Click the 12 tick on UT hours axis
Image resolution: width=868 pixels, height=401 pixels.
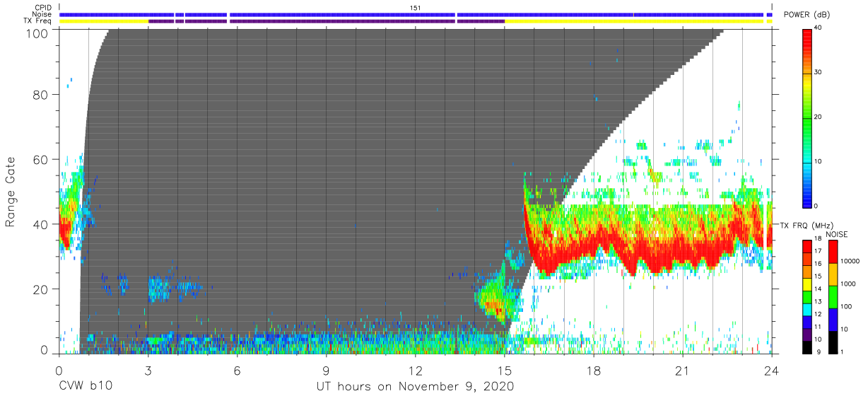(415, 370)
